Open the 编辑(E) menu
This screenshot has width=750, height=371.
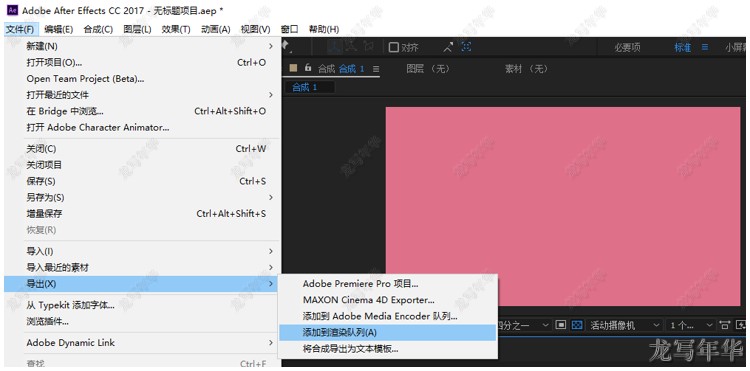tap(58, 29)
